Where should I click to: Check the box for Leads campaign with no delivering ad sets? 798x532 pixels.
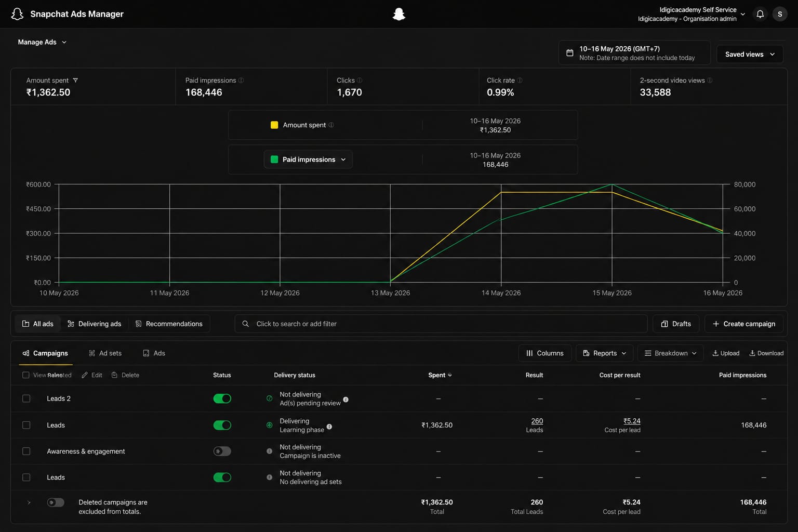[26, 477]
